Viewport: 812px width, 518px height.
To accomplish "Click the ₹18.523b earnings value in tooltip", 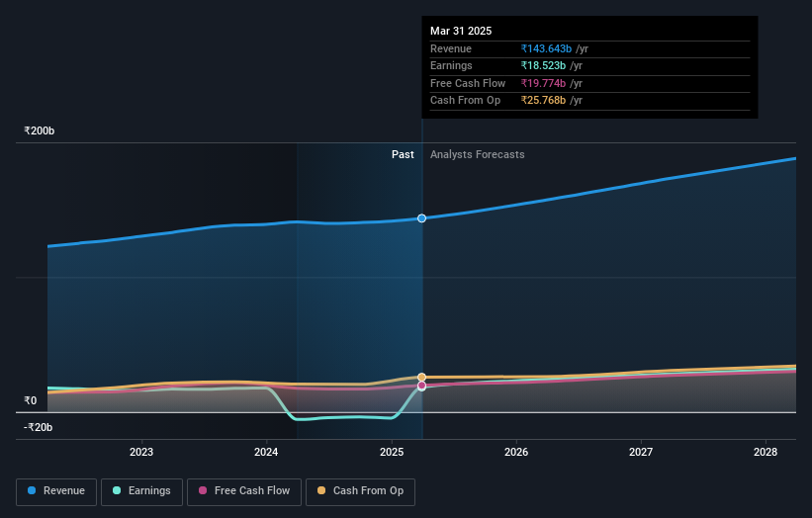I will point(543,65).
